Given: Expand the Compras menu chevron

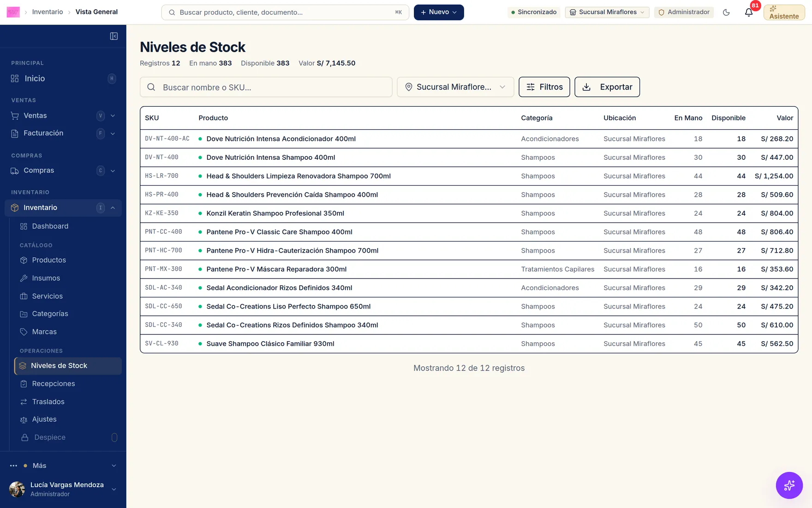Looking at the screenshot, I should [113, 171].
